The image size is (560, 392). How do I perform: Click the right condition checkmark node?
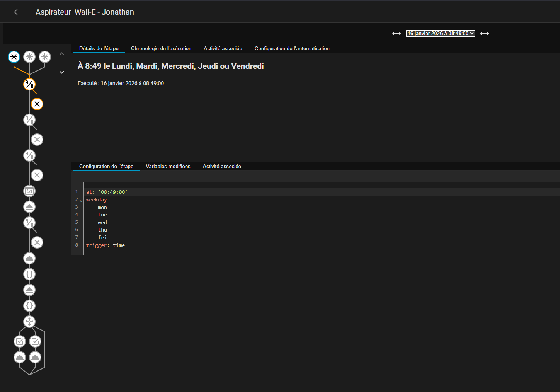(35, 341)
